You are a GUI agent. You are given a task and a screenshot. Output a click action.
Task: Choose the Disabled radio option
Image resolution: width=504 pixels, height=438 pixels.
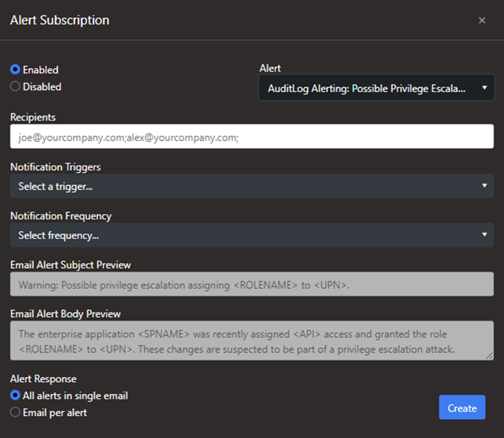[15, 87]
